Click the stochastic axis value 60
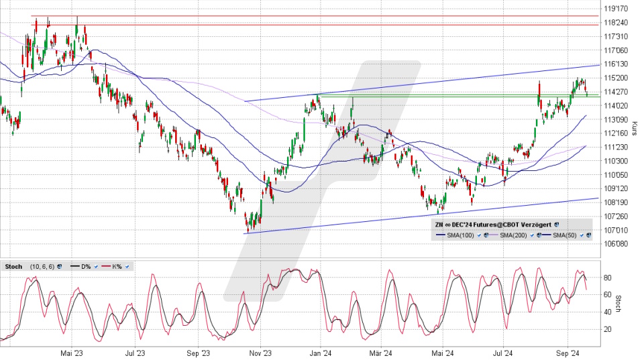 [608, 295]
